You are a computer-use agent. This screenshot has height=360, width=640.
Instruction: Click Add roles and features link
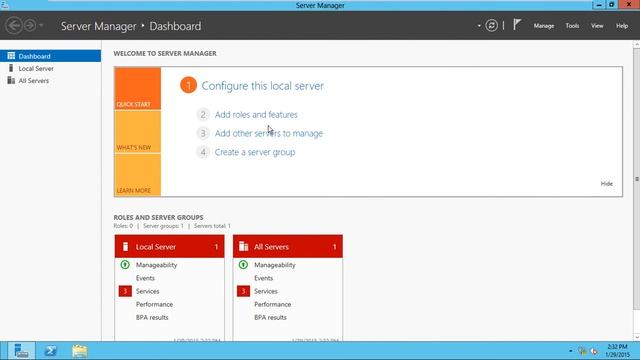pos(256,115)
